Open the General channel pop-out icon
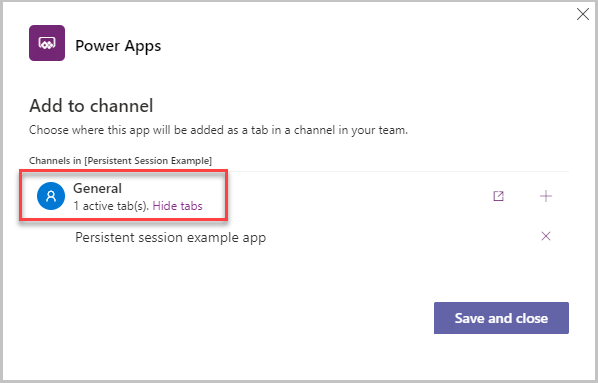The image size is (598, 383). coord(498,196)
